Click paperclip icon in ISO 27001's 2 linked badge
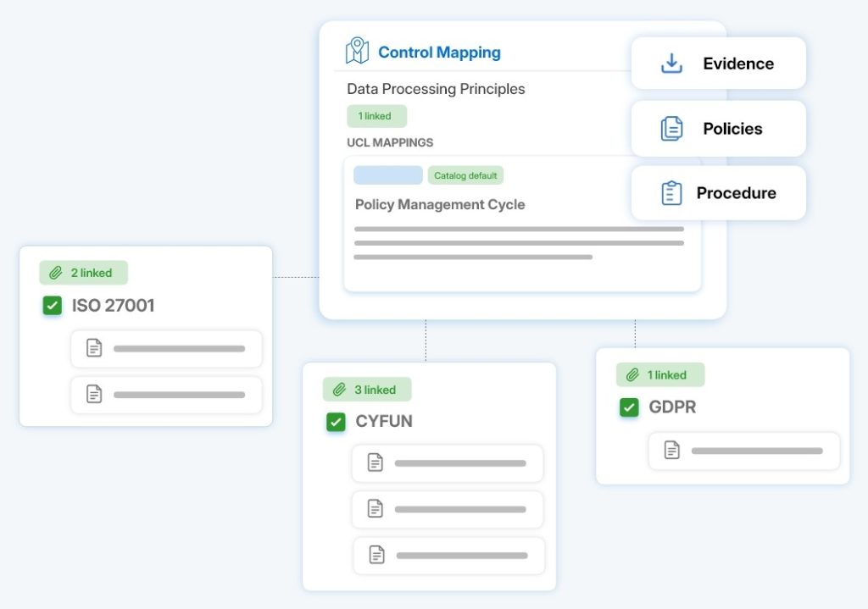Viewport: 868px width, 609px height. point(55,273)
